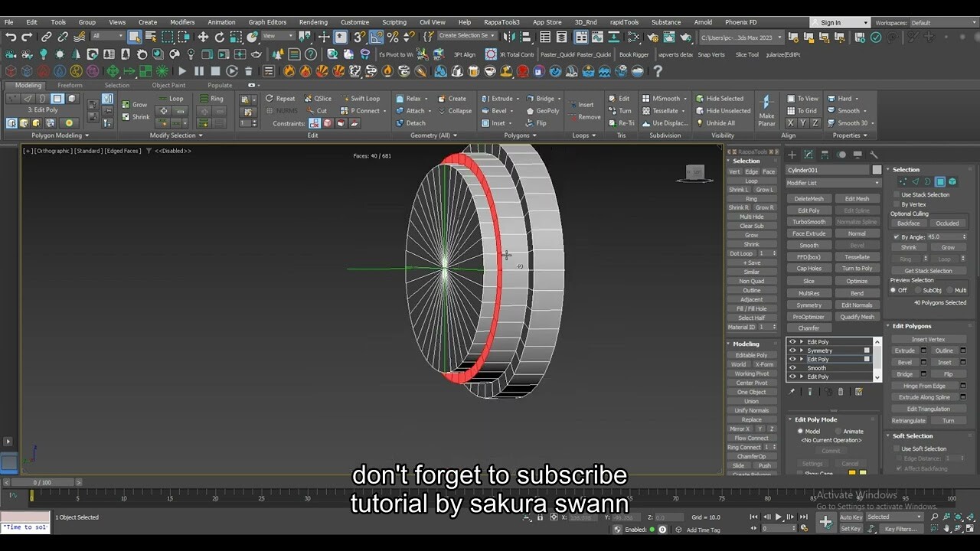This screenshot has height=551, width=980.
Task: Check the By Vertex option
Action: (x=896, y=204)
